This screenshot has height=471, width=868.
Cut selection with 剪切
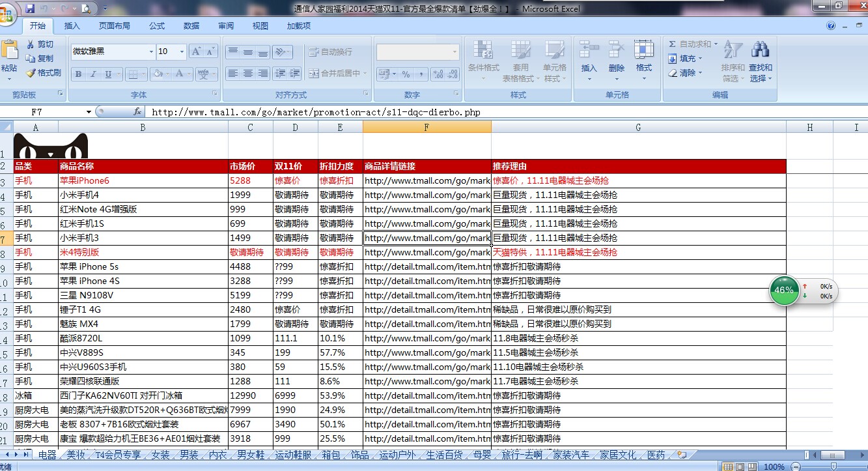click(x=40, y=44)
